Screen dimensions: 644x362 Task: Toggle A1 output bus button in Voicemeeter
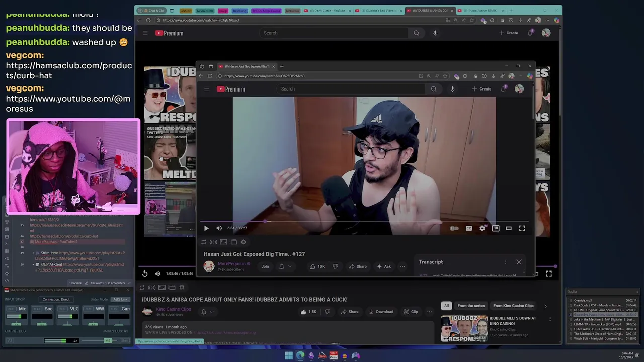pos(10,340)
